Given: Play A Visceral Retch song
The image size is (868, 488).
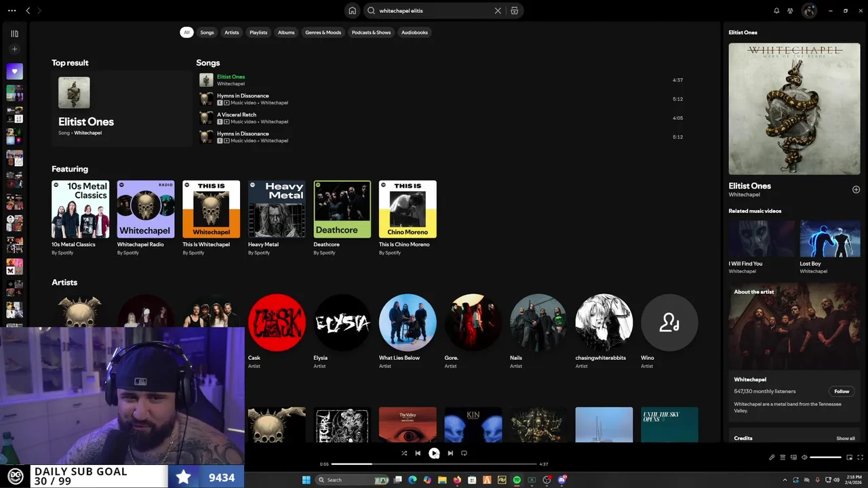Looking at the screenshot, I should (441, 118).
